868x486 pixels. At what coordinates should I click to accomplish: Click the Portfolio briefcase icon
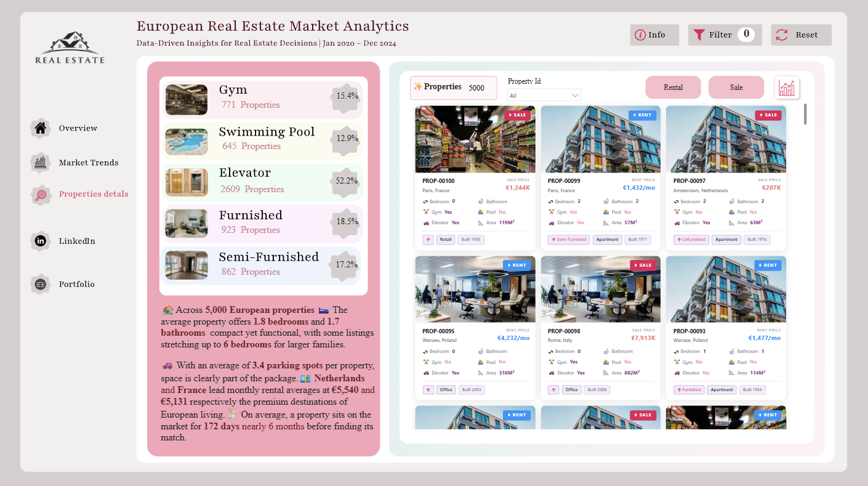[x=41, y=284]
